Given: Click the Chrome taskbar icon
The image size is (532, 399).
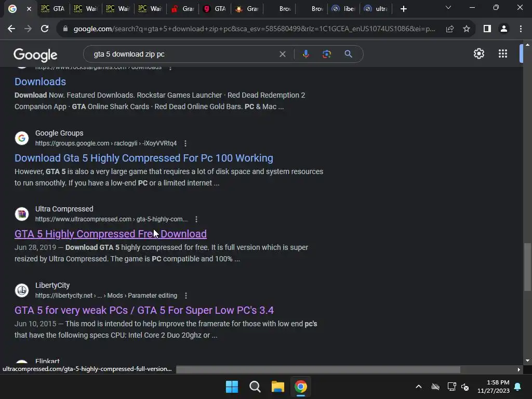Looking at the screenshot, I should tap(301, 387).
